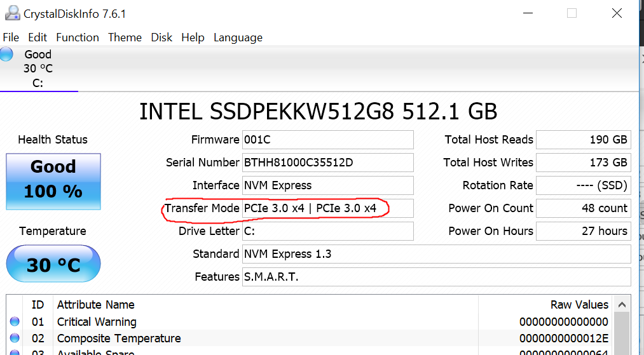
Task: Open the Disk menu
Action: [x=161, y=37]
